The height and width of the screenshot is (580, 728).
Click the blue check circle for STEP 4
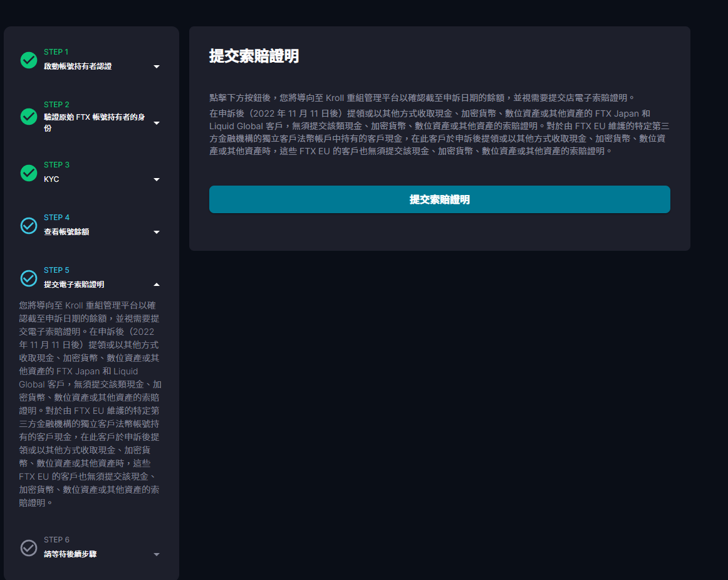tap(29, 226)
